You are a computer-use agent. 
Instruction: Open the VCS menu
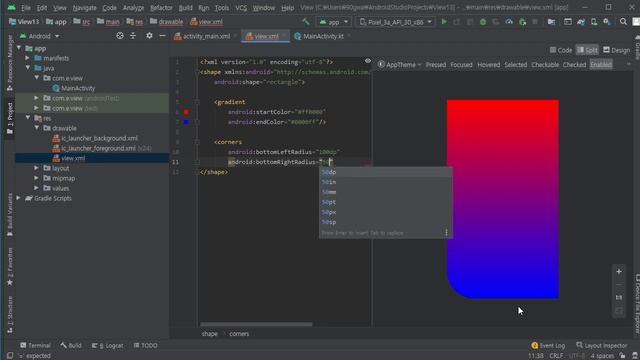pyautogui.click(x=241, y=8)
